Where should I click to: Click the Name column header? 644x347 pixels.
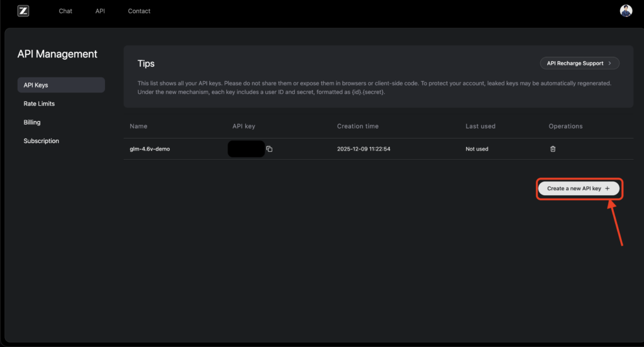(138, 127)
